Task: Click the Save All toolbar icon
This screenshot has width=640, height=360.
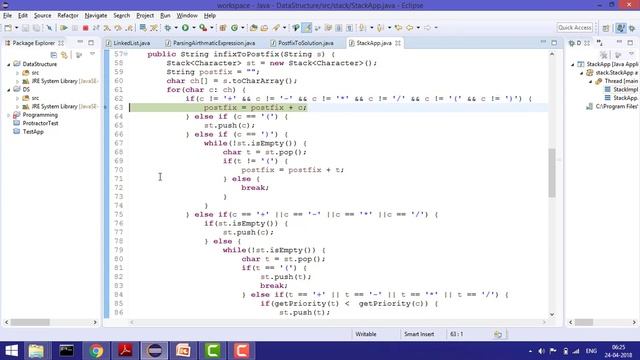Action: coord(36,28)
